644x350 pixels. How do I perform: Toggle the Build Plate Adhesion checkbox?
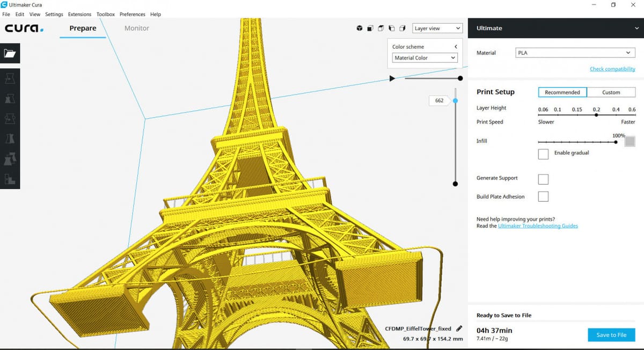click(x=543, y=196)
